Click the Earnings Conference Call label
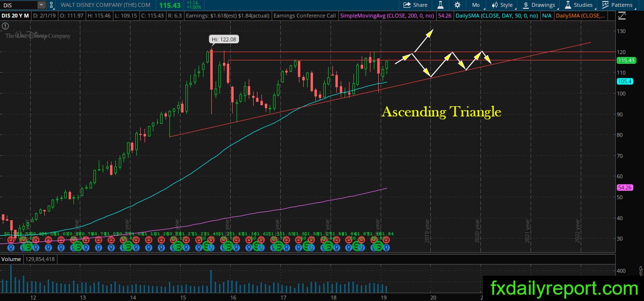This screenshot has height=301, width=644. click(x=305, y=16)
